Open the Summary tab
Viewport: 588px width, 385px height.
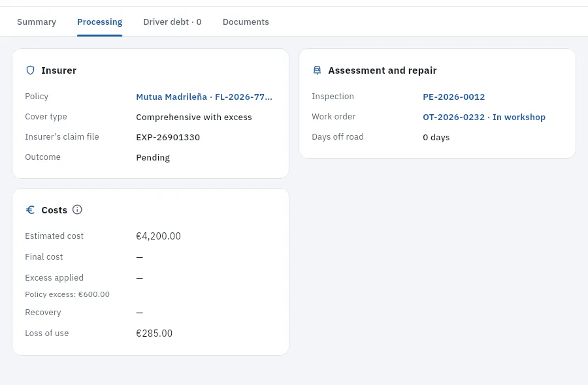[37, 22]
